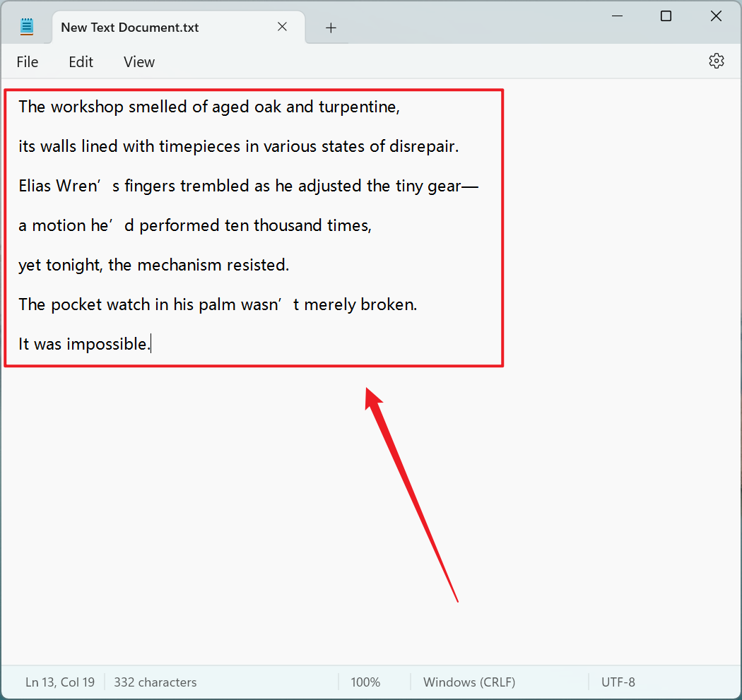Open Notepad settings gear icon

[717, 61]
